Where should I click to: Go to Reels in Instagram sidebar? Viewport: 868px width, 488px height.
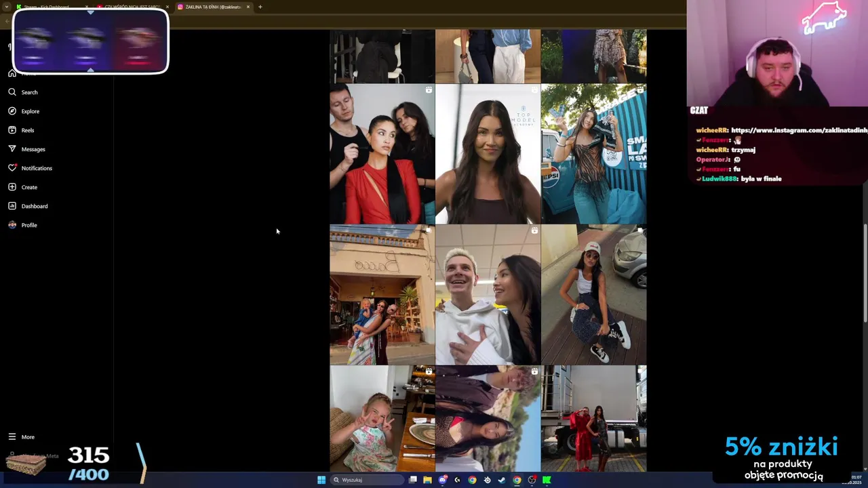click(x=22, y=130)
